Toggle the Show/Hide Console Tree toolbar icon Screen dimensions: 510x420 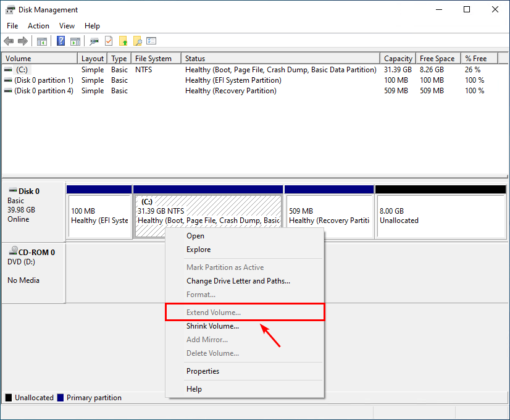[42, 41]
